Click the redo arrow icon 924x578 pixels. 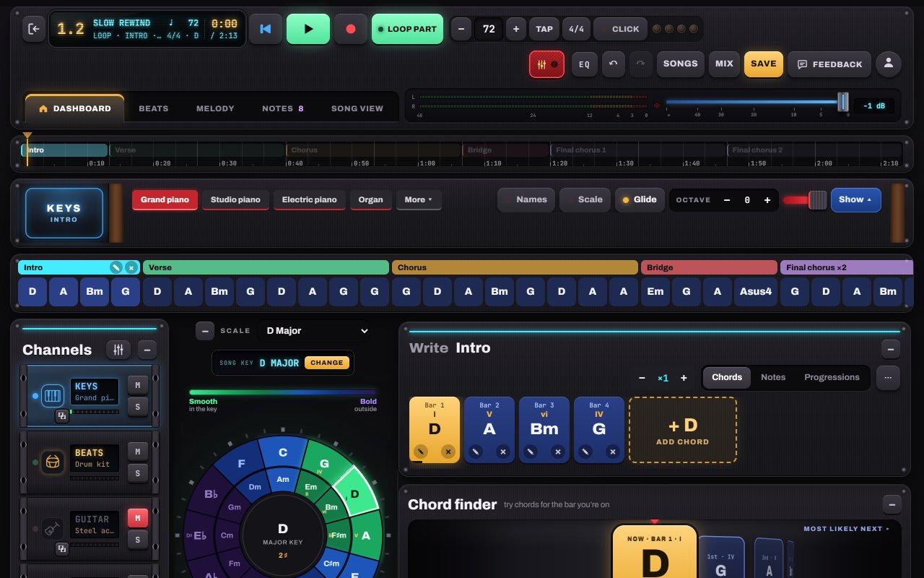click(x=640, y=64)
